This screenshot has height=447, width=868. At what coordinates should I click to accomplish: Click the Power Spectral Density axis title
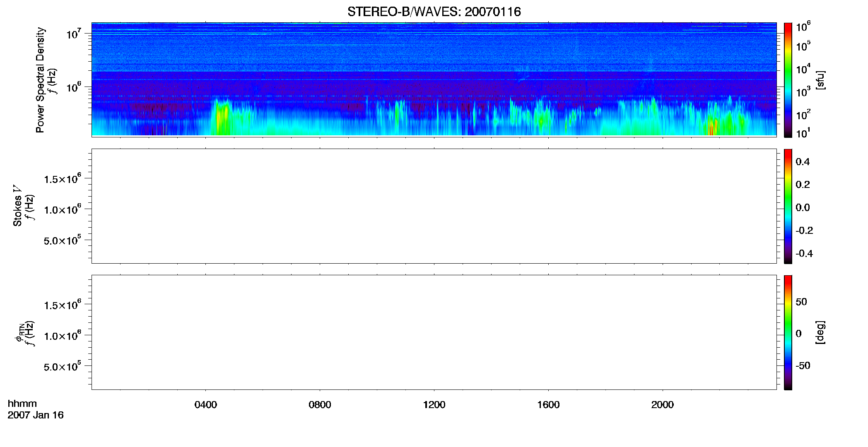pyautogui.click(x=40, y=80)
